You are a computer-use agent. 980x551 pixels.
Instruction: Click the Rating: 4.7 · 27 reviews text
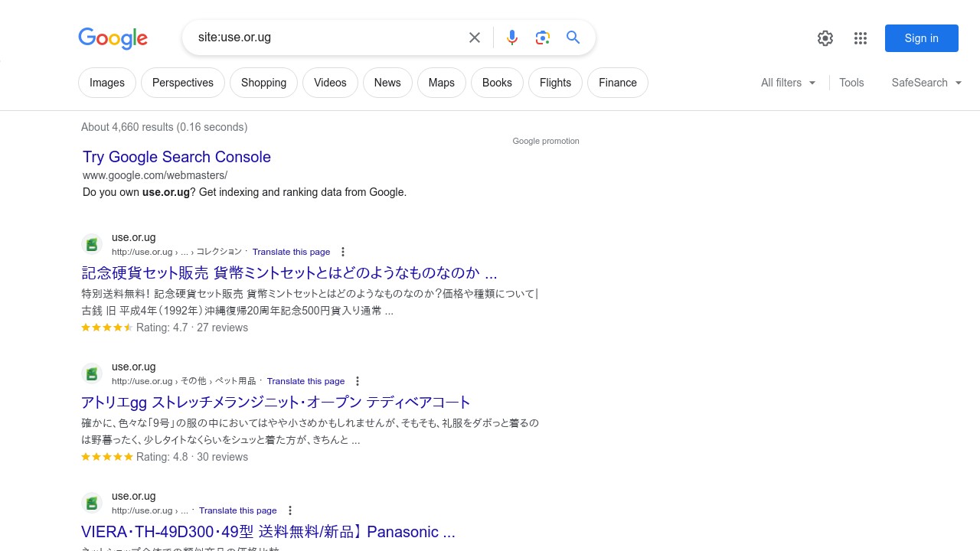click(192, 328)
